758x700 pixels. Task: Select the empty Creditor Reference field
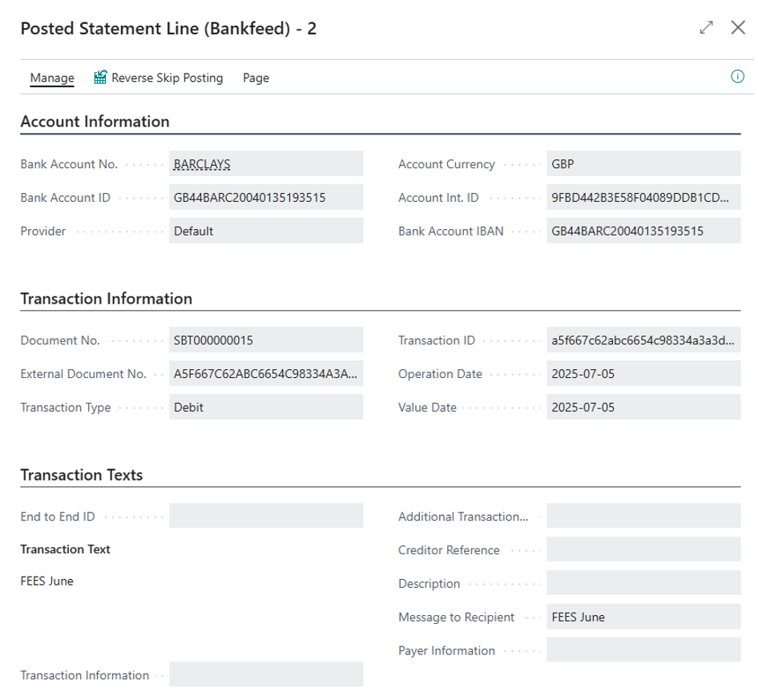tap(643, 549)
